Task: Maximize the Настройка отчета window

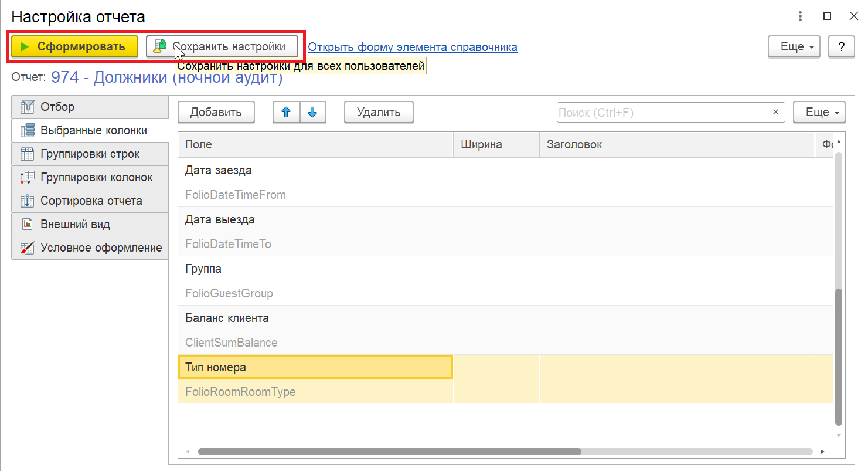Action: [x=828, y=16]
